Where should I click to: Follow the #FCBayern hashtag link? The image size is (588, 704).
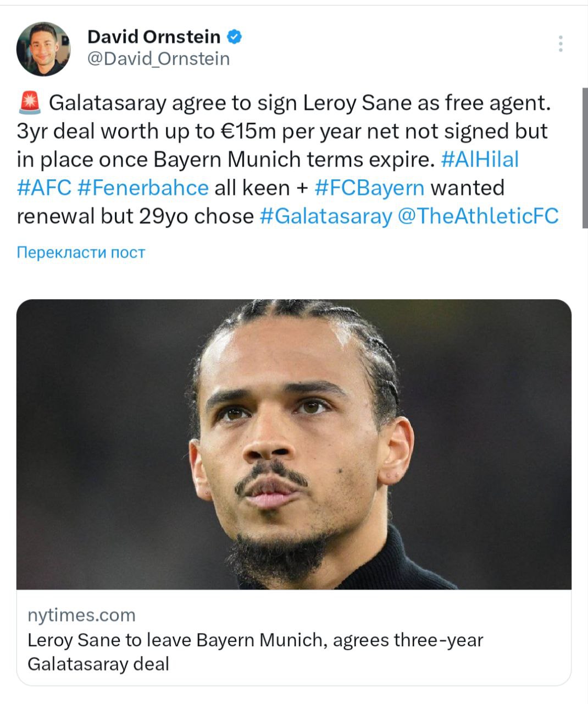(369, 188)
